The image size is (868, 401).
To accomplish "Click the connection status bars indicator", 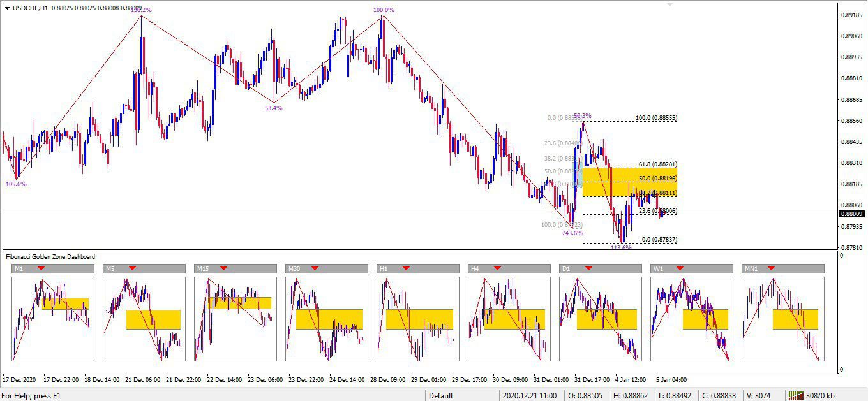I will coord(796,395).
